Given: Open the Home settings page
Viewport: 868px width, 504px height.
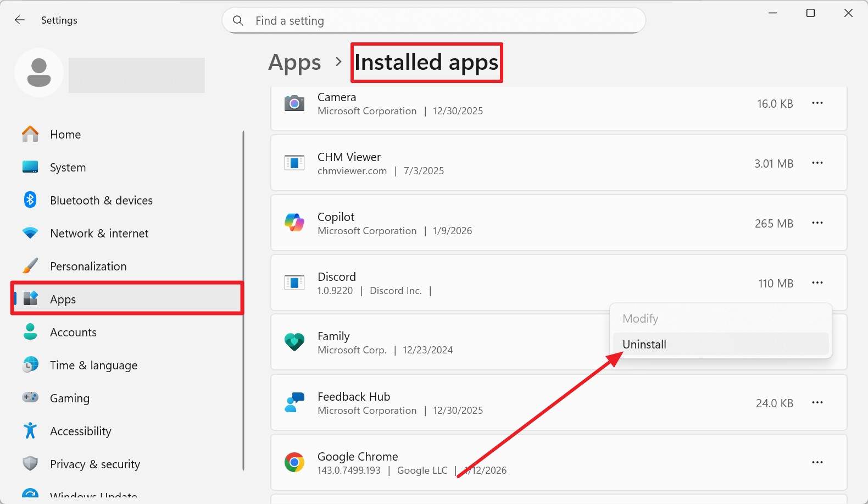Looking at the screenshot, I should tap(127, 134).
